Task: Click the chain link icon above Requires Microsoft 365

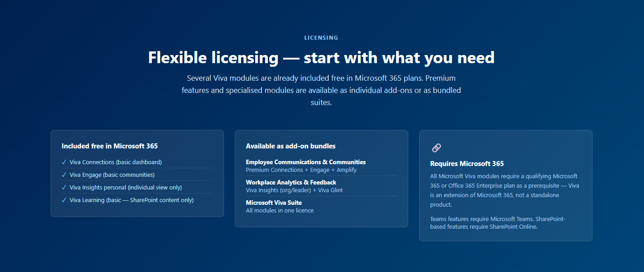Action: click(x=436, y=148)
